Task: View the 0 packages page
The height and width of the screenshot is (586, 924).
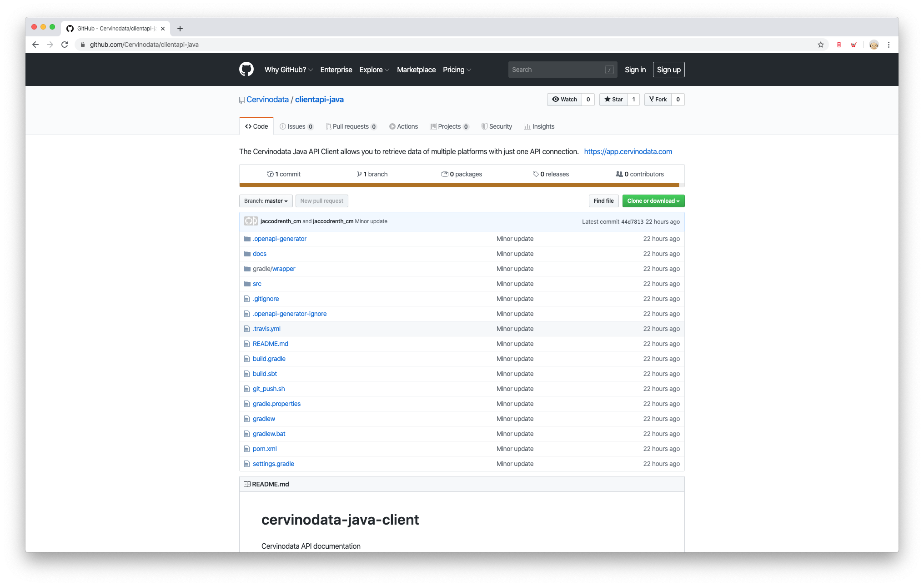Action: 462,174
